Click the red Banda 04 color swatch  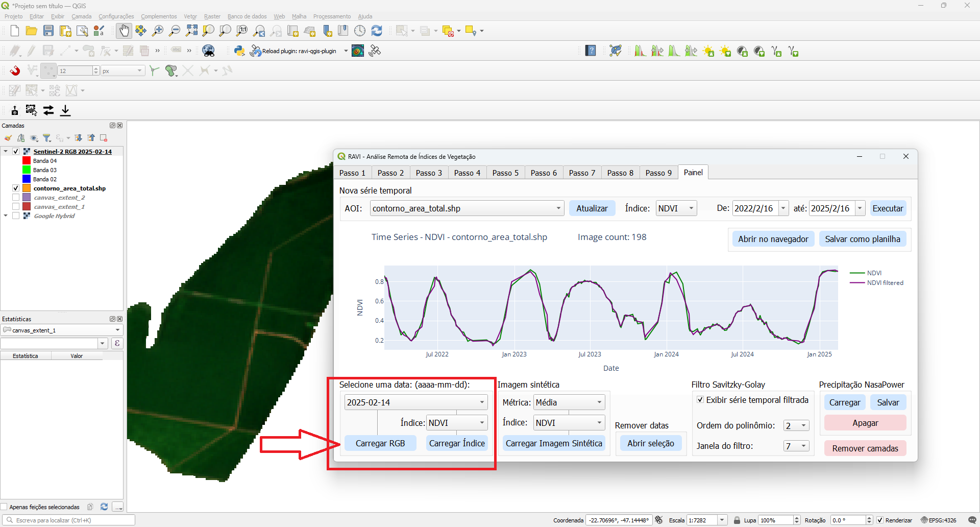pyautogui.click(x=27, y=160)
